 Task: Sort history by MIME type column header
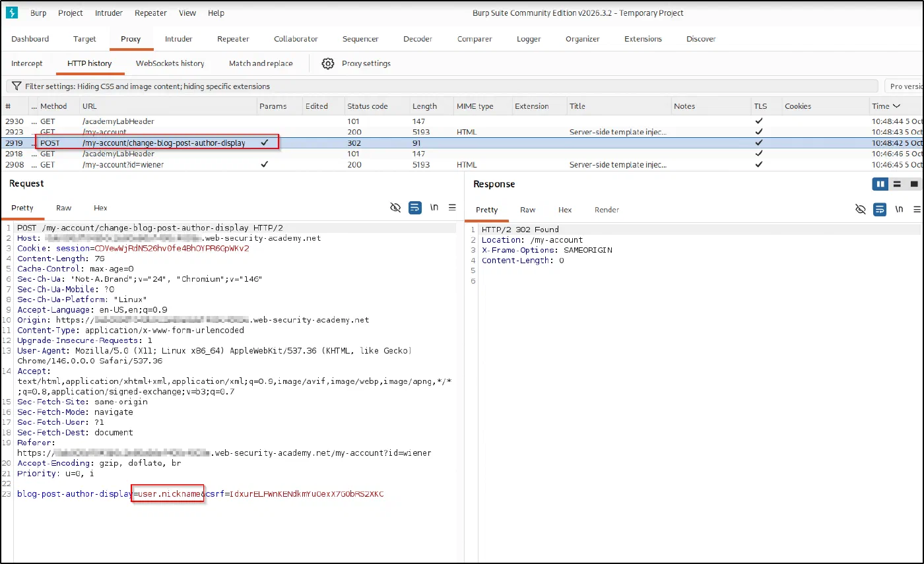tap(482, 106)
